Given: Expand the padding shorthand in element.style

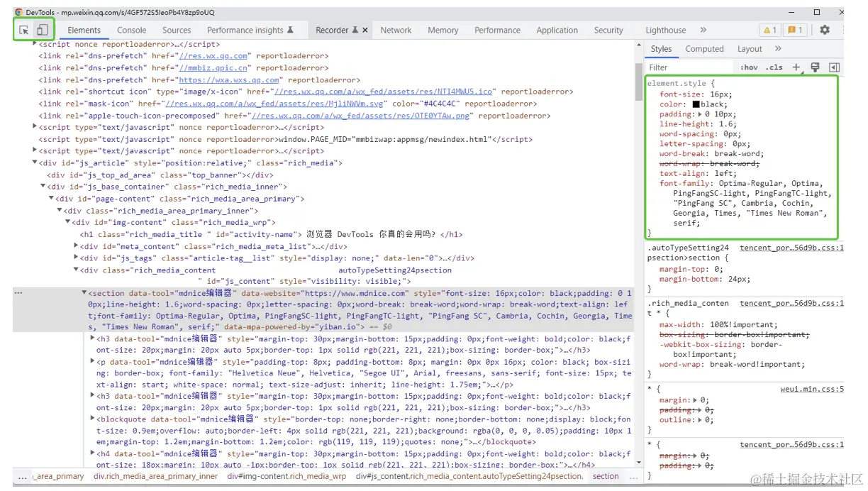Looking at the screenshot, I should [x=700, y=114].
